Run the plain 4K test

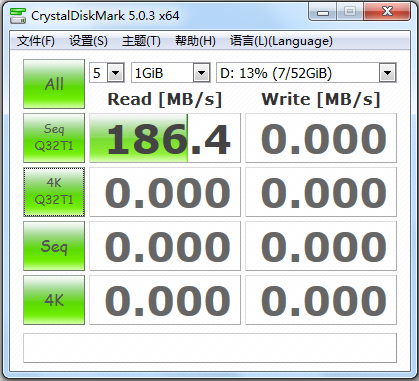pos(54,300)
